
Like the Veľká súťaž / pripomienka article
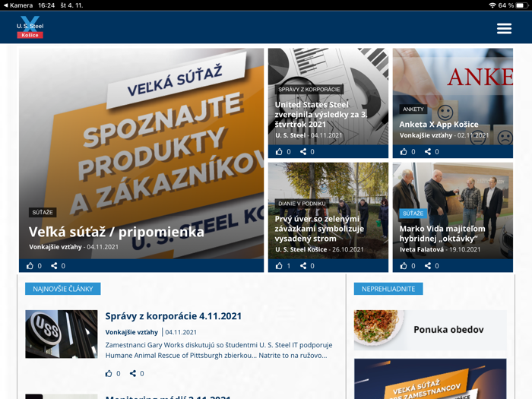pyautogui.click(x=30, y=266)
